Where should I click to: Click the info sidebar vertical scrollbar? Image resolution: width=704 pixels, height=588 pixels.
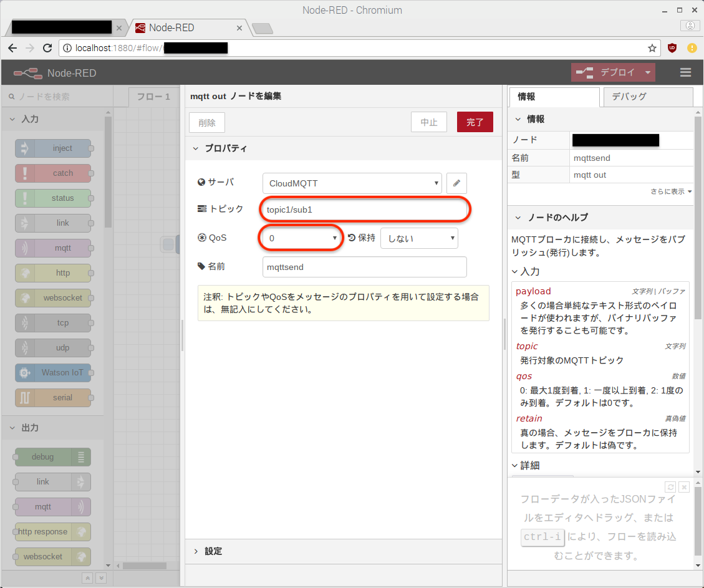coord(698,218)
